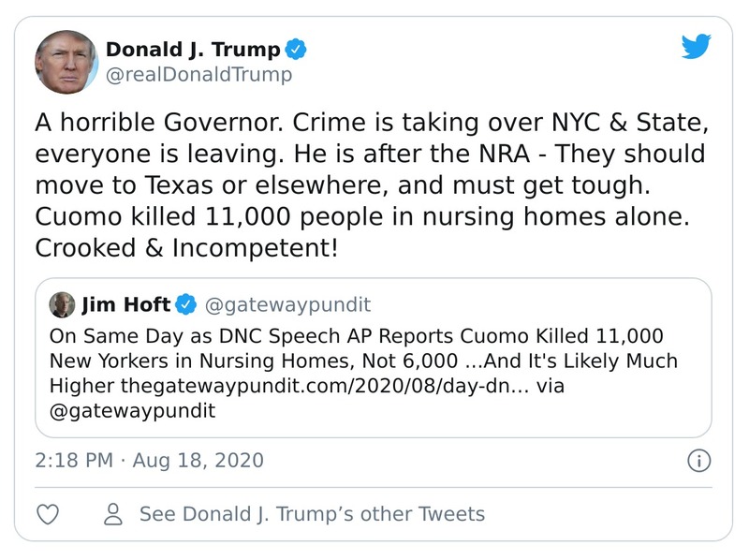Click Jim Hoft's profile picture
Screen dimensions: 749x560
pos(63,303)
